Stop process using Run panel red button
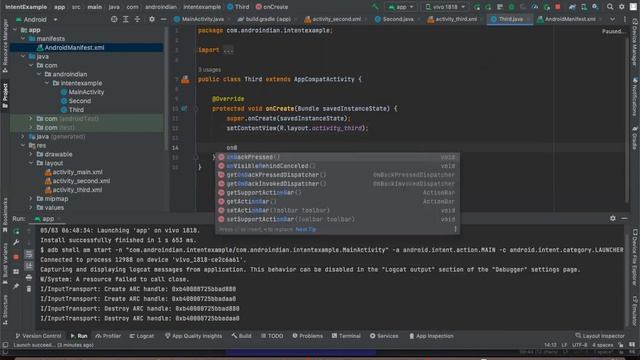 pos(16,257)
